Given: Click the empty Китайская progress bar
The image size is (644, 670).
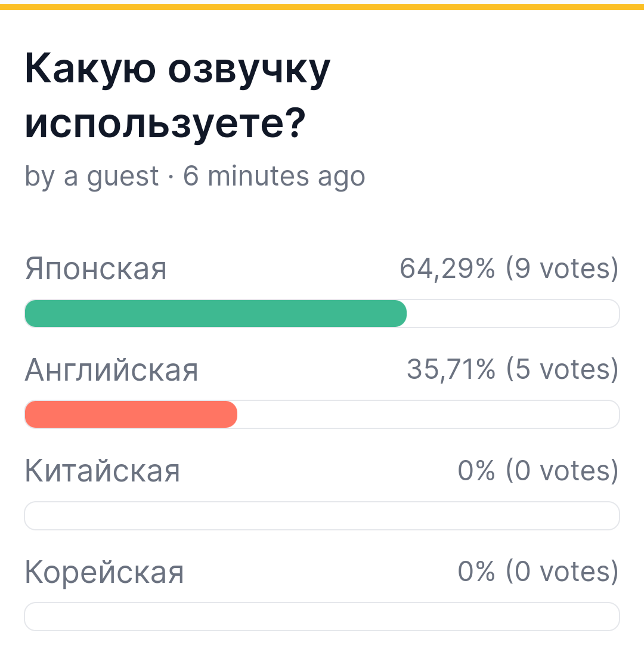Looking at the screenshot, I should pos(322,516).
